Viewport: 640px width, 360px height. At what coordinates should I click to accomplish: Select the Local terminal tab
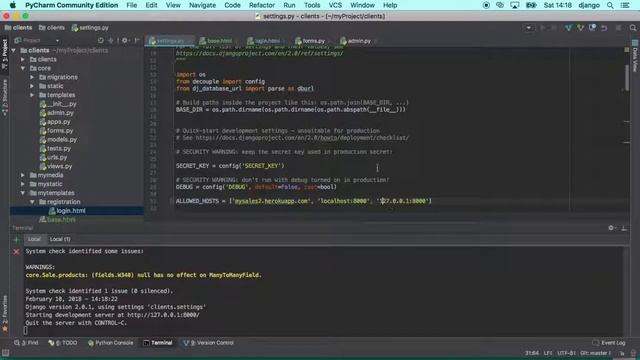tap(34, 239)
